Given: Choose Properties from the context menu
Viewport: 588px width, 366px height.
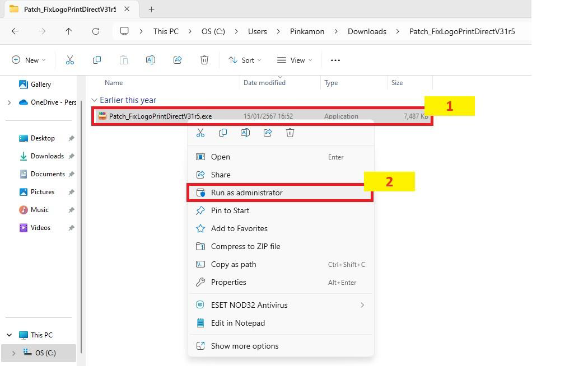Looking at the screenshot, I should [x=228, y=282].
